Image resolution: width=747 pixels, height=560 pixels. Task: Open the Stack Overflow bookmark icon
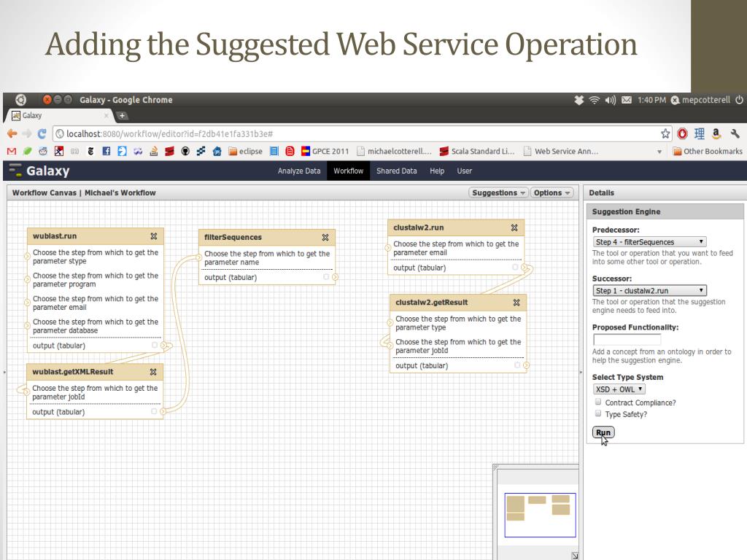tap(153, 152)
